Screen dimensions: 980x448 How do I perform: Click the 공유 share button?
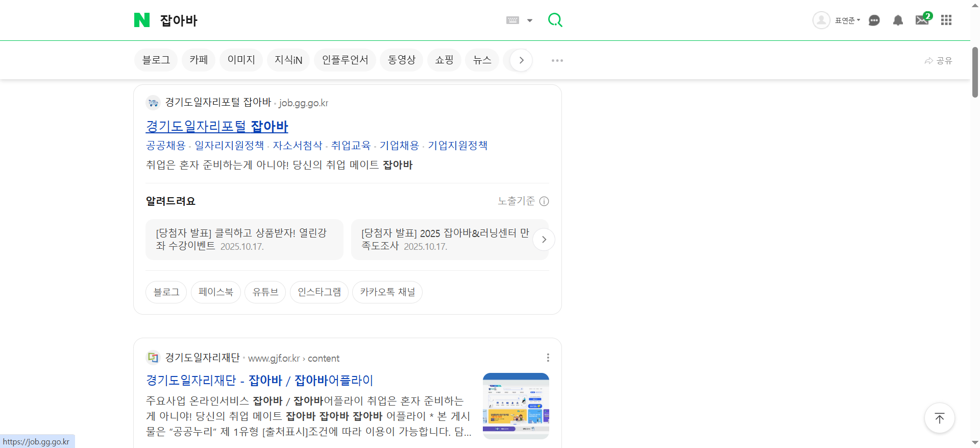938,60
